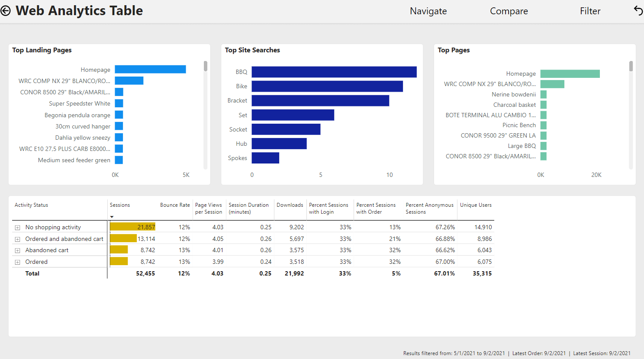
Task: Expand the Abandoned cart row
Action: point(17,250)
